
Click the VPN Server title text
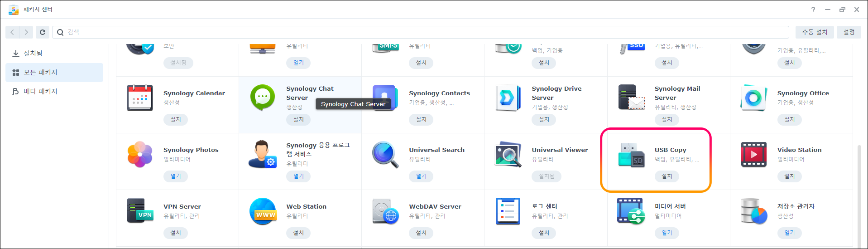click(182, 206)
